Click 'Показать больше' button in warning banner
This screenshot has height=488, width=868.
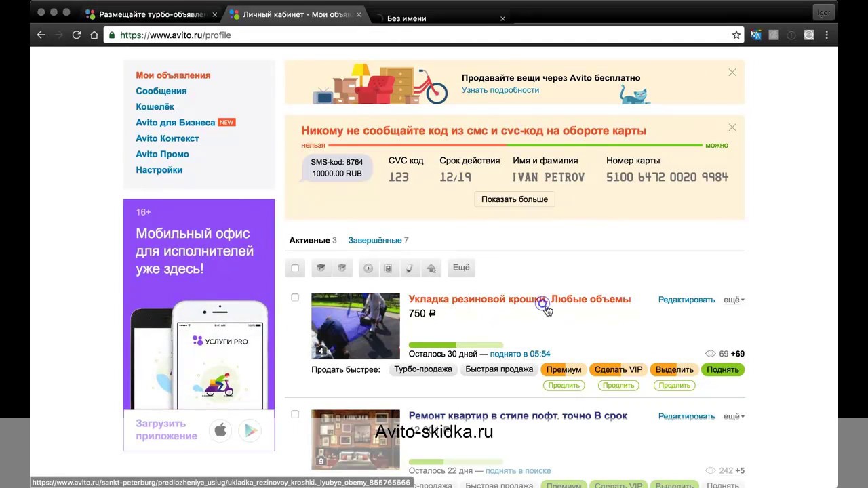coord(515,199)
